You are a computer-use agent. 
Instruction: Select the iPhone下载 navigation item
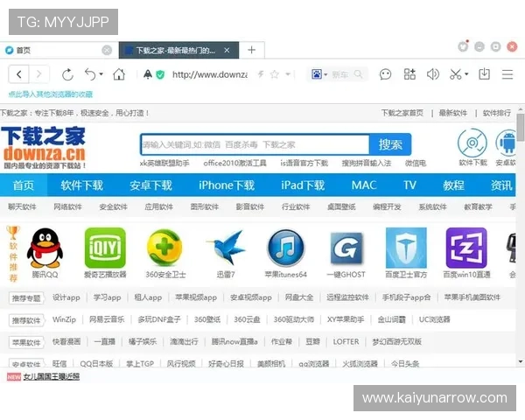(227, 185)
